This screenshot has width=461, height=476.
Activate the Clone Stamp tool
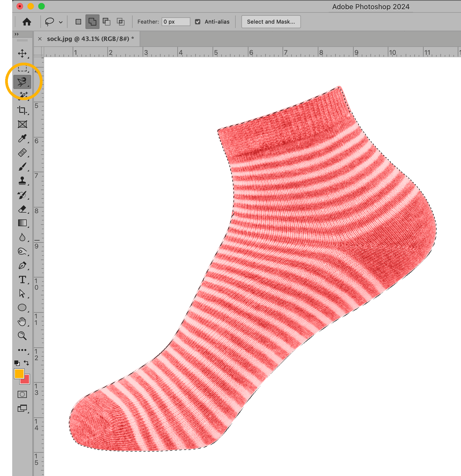[x=22, y=181]
